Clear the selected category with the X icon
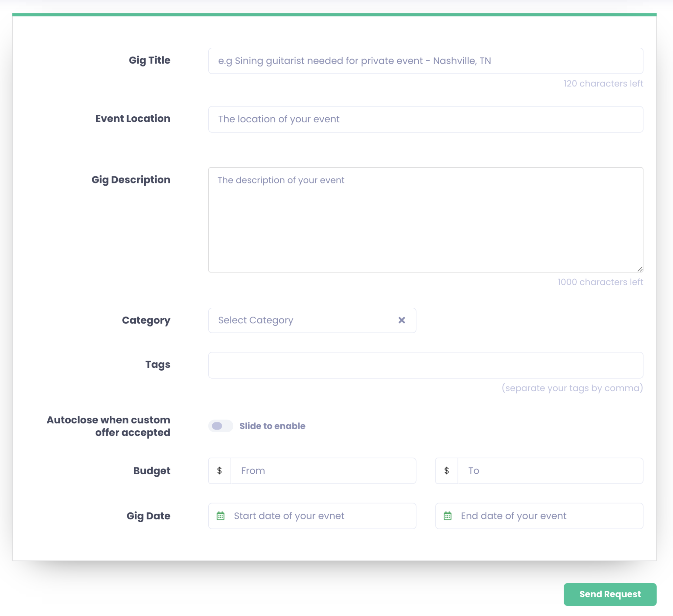The image size is (673, 616). pyautogui.click(x=402, y=320)
